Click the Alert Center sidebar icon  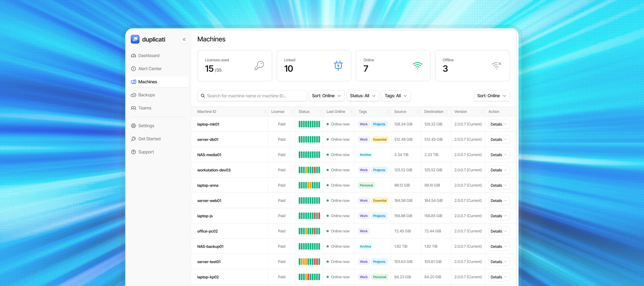[x=133, y=69]
